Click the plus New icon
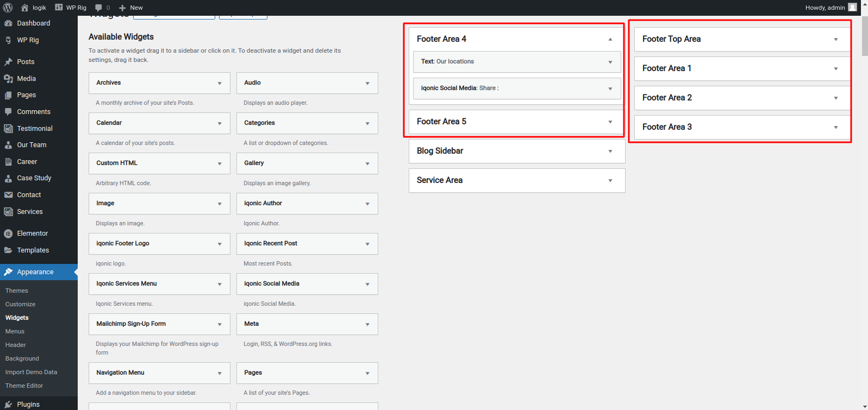Viewport: 868px width, 410px height. pos(122,8)
